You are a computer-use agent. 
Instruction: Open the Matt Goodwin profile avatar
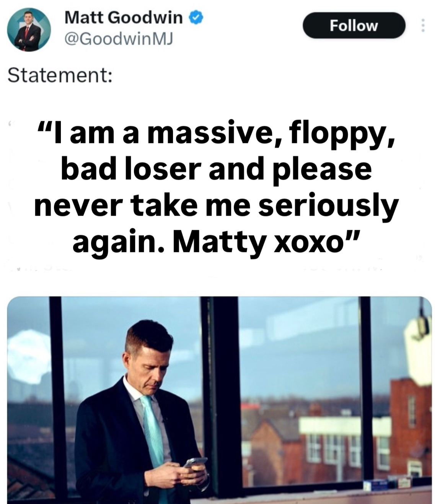pos(29,30)
